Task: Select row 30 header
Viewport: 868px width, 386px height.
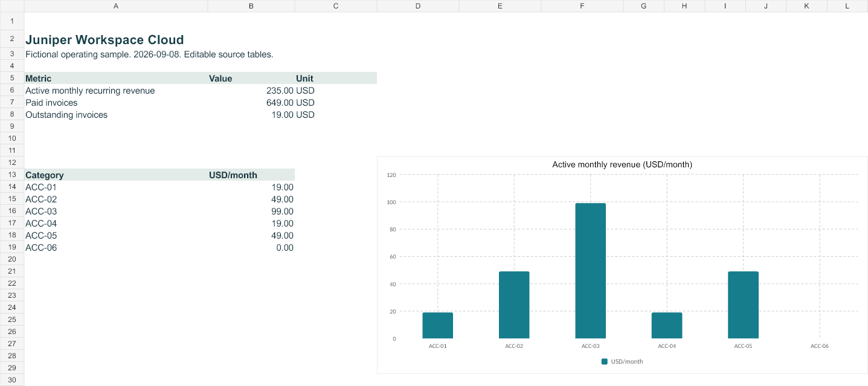Action: pos(12,380)
